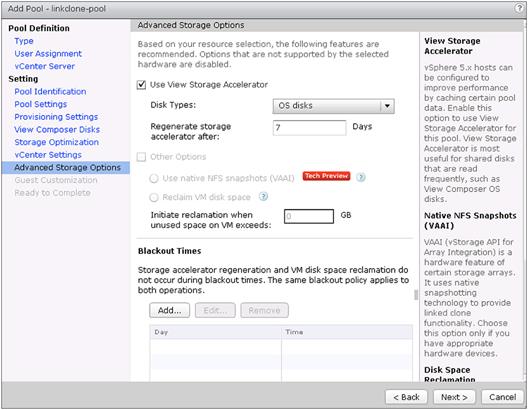
Task: Click the Pool Definition section heading
Action: tap(39, 28)
